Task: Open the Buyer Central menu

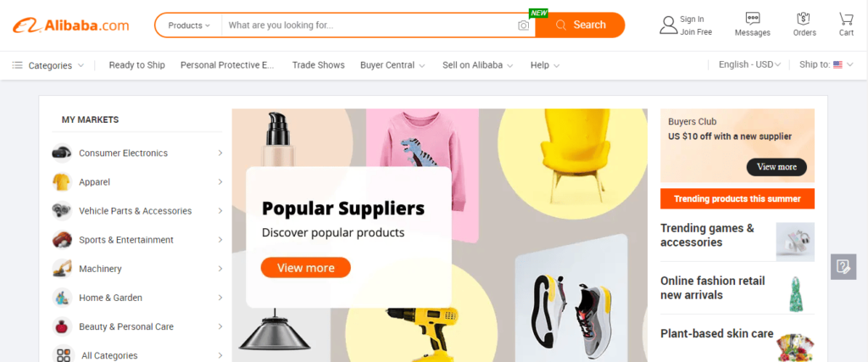Action: coord(392,65)
